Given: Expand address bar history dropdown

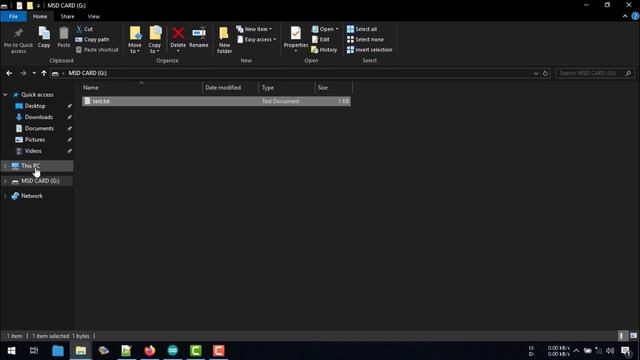Looking at the screenshot, I should point(536,73).
